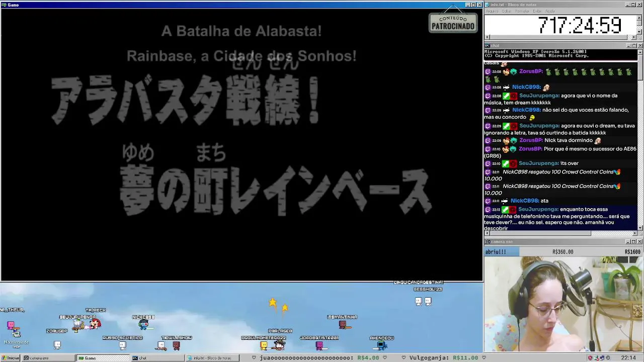
Task: Click the Meus locais de rede icon
Action: point(16,338)
